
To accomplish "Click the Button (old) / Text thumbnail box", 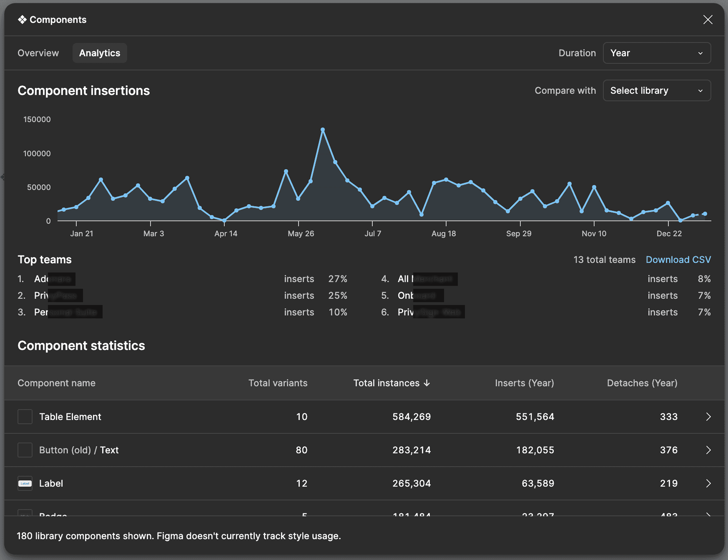I will [25, 450].
